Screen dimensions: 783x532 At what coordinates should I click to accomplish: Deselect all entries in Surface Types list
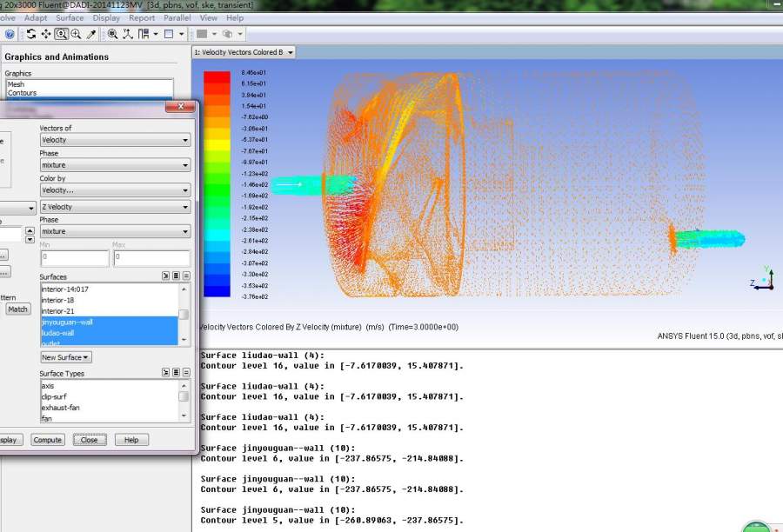click(x=185, y=373)
